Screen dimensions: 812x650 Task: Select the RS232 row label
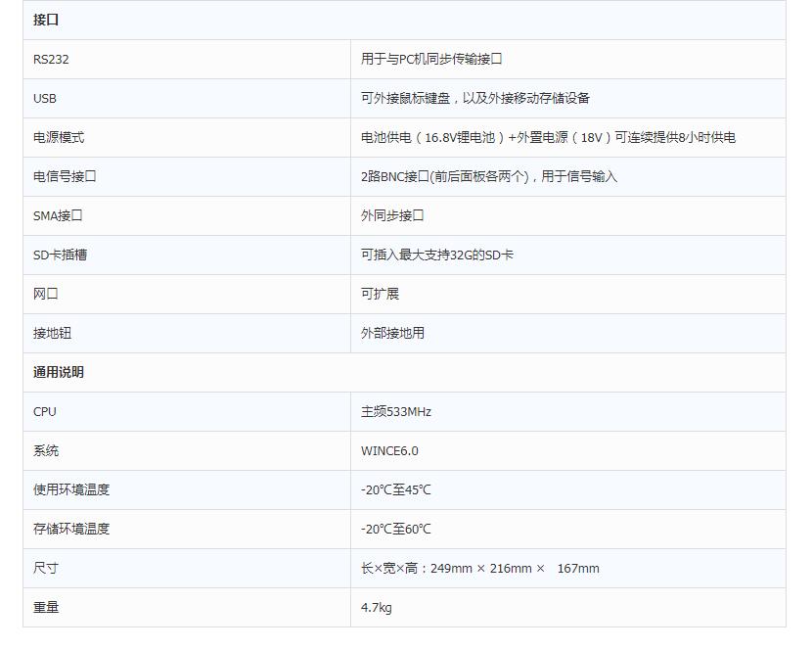tap(51, 59)
